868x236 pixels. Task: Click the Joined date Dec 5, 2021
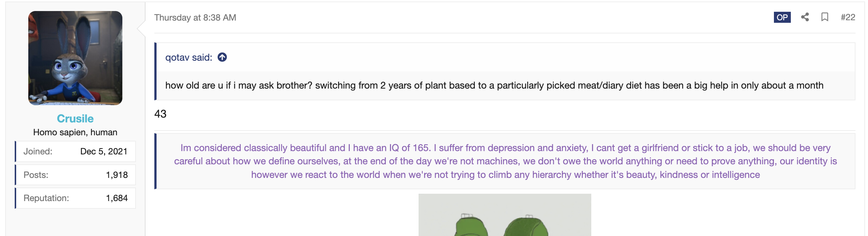click(104, 151)
